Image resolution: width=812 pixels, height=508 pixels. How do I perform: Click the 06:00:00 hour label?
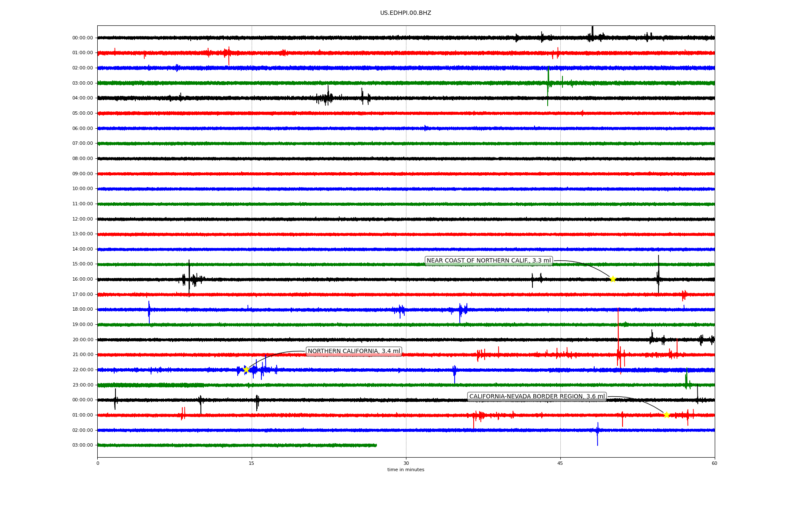(x=82, y=129)
